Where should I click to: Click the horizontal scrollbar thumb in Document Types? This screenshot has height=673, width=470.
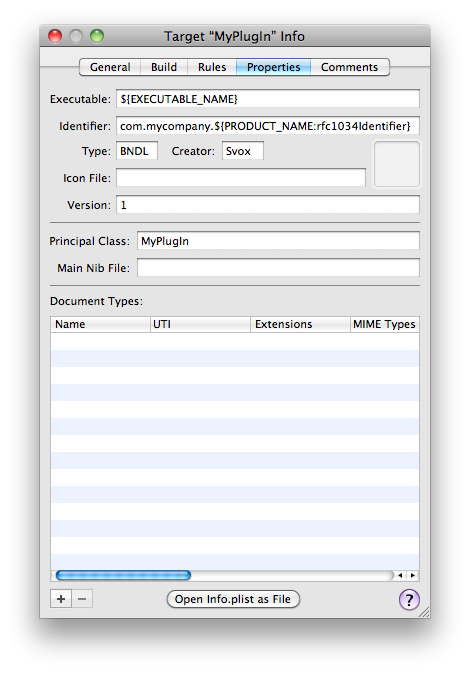tap(123, 575)
